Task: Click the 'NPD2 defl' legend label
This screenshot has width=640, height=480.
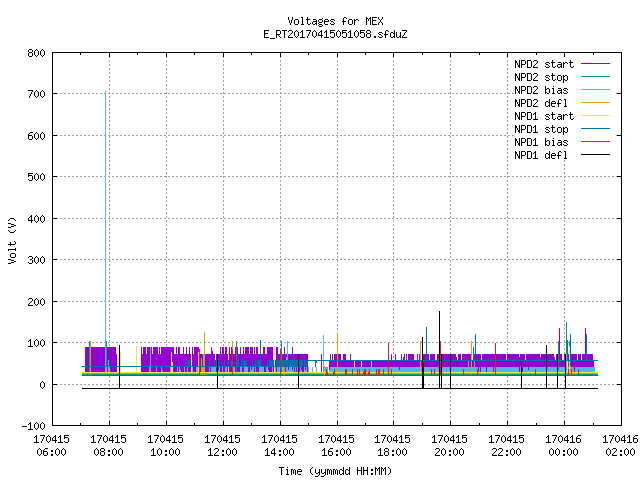Action: pyautogui.click(x=541, y=103)
